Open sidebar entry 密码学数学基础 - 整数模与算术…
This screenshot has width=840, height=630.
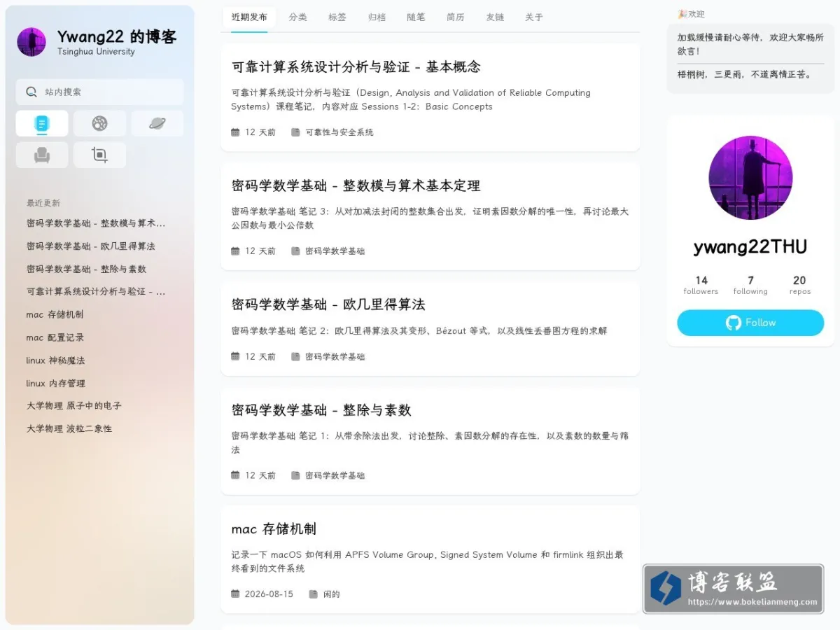96,223
